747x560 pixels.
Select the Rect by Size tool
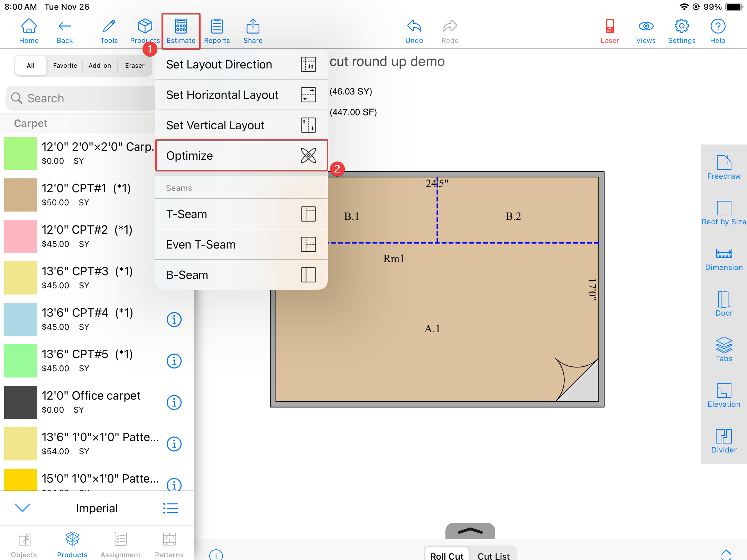[723, 213]
